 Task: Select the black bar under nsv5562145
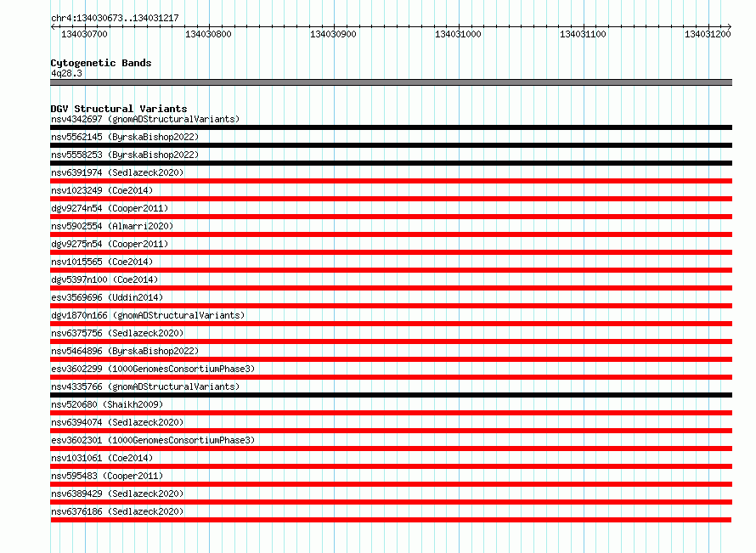click(x=391, y=145)
